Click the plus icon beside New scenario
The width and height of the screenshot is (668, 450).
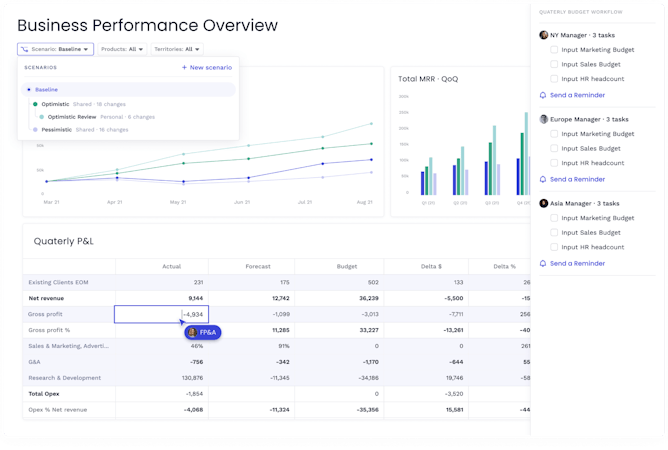point(184,67)
